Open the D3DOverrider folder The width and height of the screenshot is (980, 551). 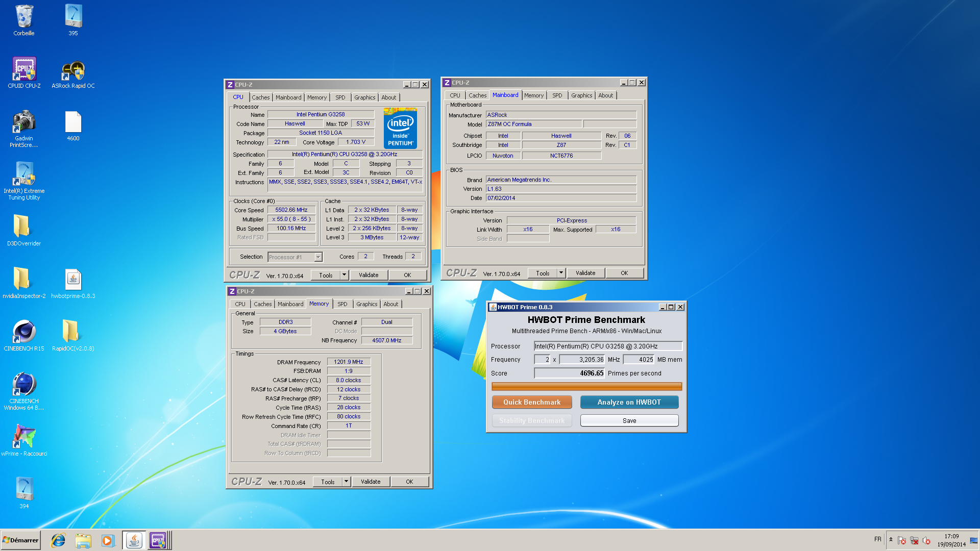click(24, 231)
